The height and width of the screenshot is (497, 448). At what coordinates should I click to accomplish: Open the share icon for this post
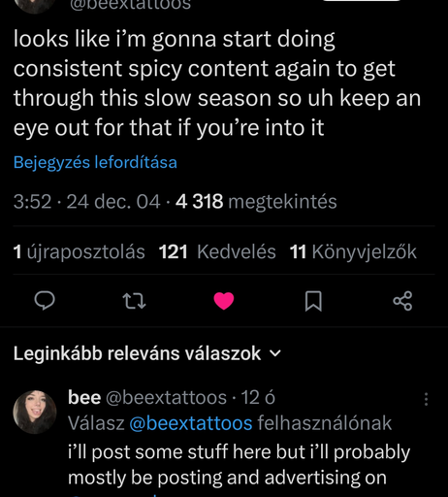click(402, 301)
